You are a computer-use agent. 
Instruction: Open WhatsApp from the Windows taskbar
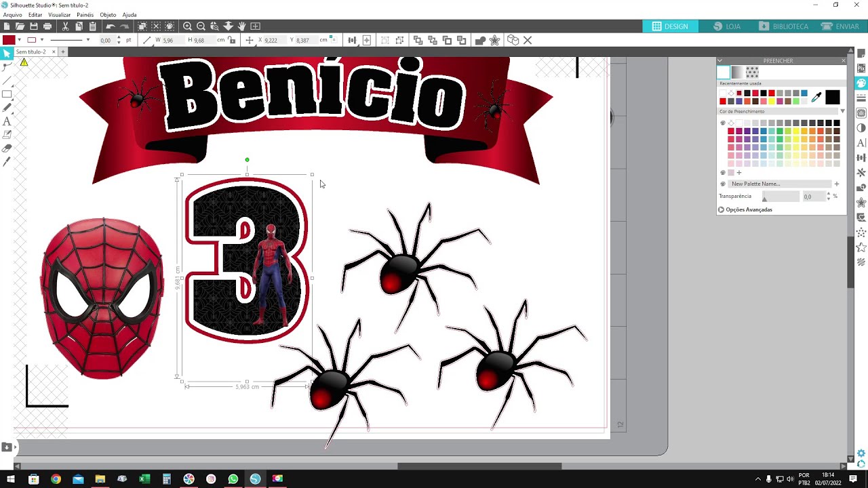point(233,479)
